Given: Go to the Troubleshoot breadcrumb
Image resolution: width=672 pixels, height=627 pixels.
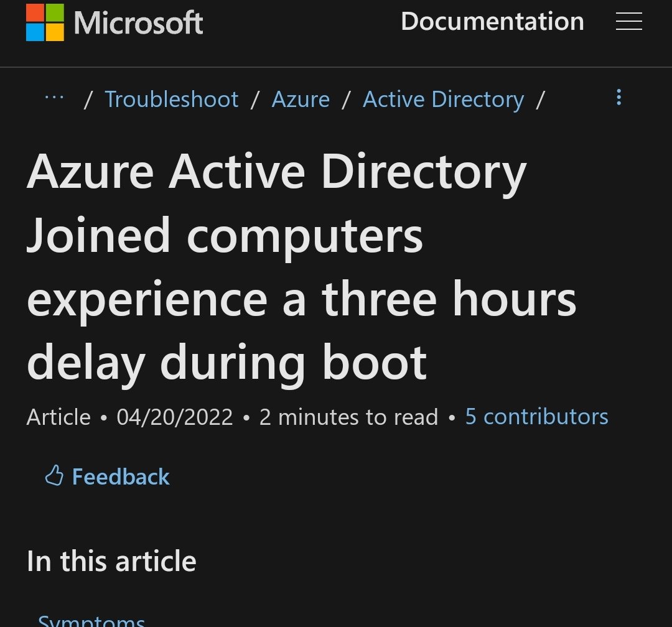Looking at the screenshot, I should pyautogui.click(x=171, y=100).
